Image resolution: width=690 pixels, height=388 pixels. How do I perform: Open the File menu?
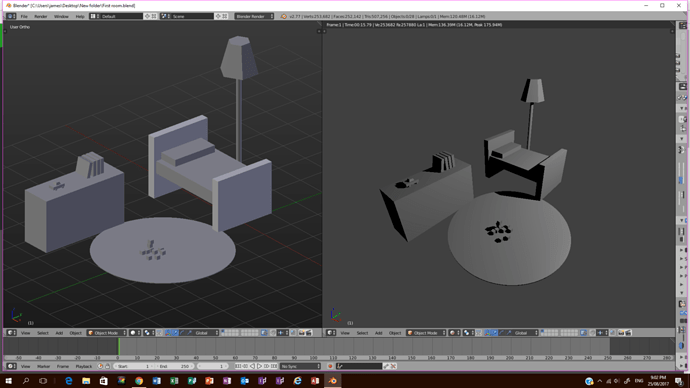tap(24, 16)
